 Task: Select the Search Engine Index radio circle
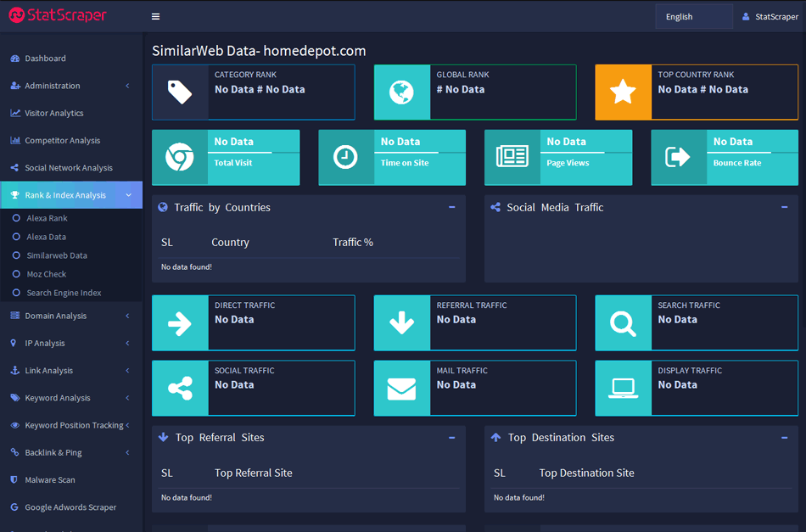[x=16, y=293]
